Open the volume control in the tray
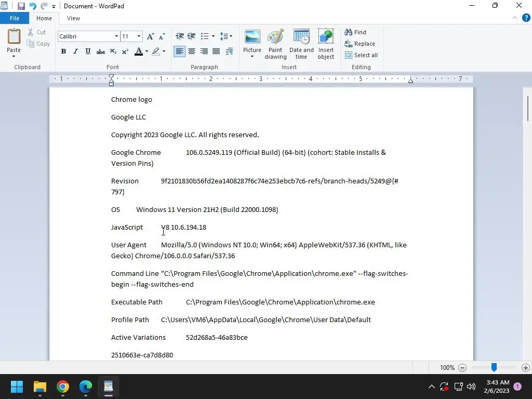This screenshot has height=399, width=532. pyautogui.click(x=471, y=387)
